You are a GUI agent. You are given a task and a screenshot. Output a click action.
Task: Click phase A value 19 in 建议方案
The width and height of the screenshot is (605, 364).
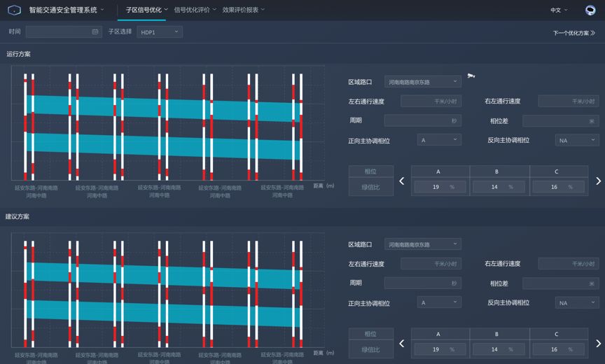click(x=440, y=349)
